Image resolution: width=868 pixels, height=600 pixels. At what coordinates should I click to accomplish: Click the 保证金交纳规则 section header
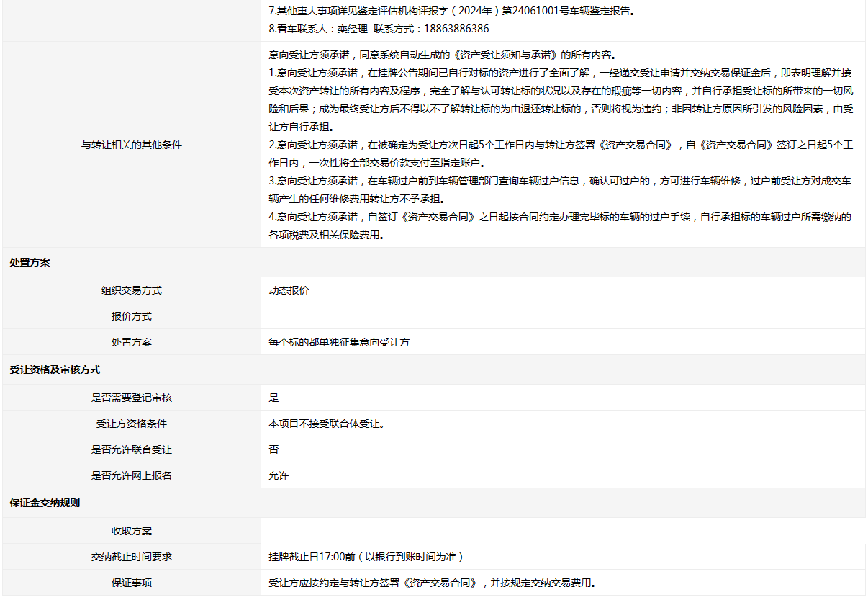[x=45, y=503]
